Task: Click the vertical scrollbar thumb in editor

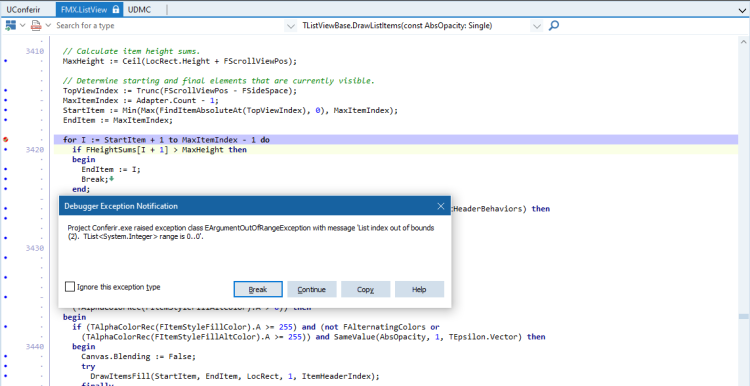Action: click(x=743, y=316)
